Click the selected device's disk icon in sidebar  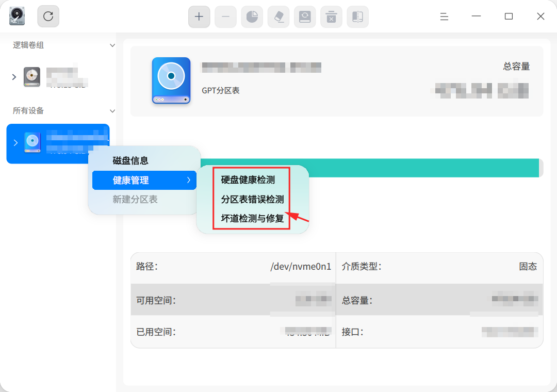(32, 142)
